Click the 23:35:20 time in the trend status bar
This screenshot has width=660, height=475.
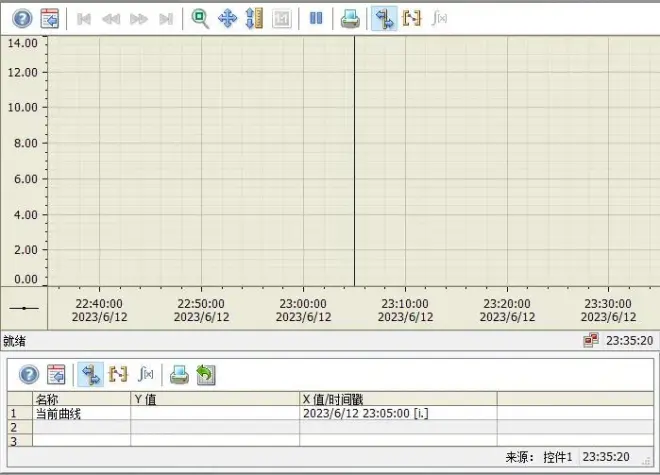[629, 340]
